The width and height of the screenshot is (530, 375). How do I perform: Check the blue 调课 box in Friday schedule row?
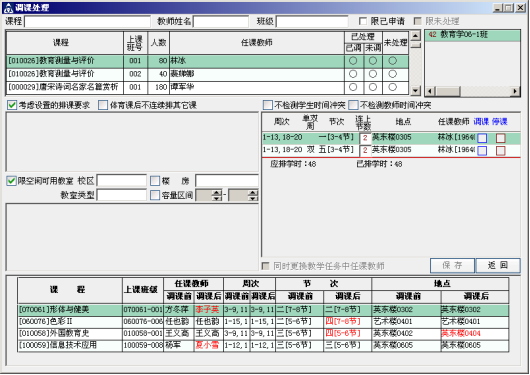pyautogui.click(x=482, y=150)
